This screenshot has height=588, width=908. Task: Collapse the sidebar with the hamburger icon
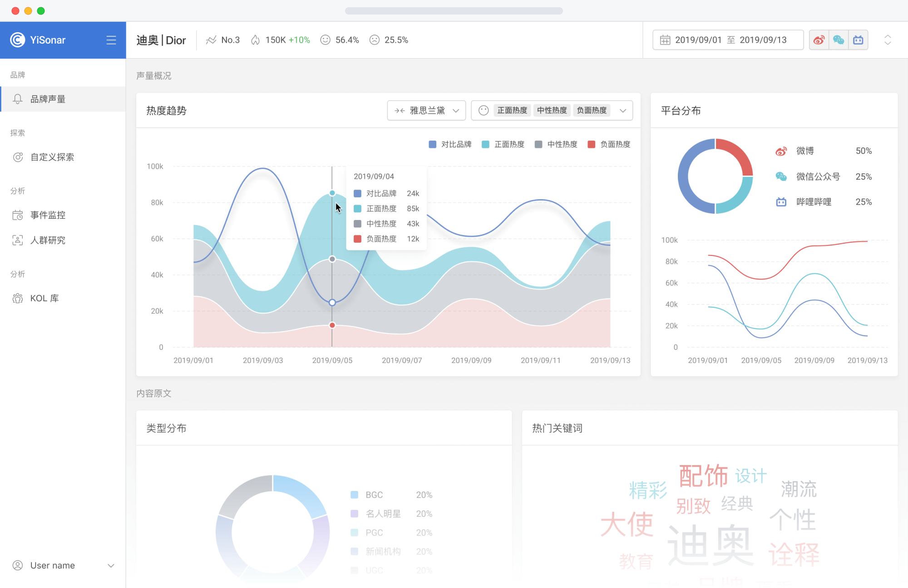[111, 40]
